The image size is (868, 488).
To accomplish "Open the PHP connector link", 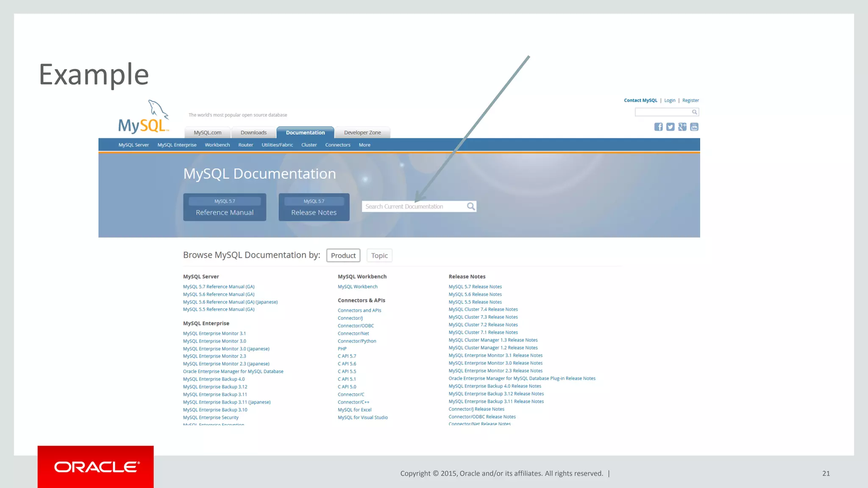I will click(x=342, y=349).
